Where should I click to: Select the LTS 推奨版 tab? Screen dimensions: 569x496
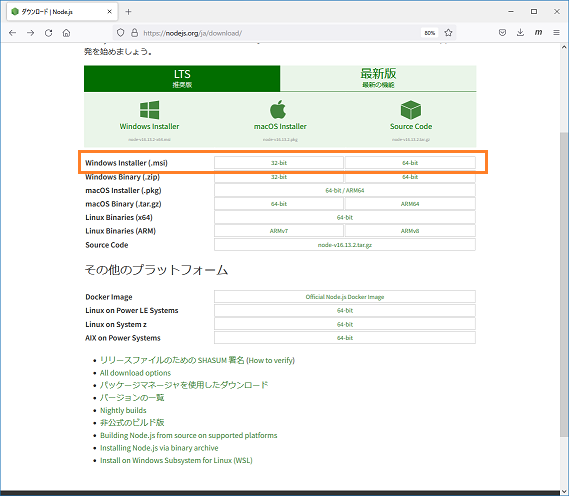point(182,78)
